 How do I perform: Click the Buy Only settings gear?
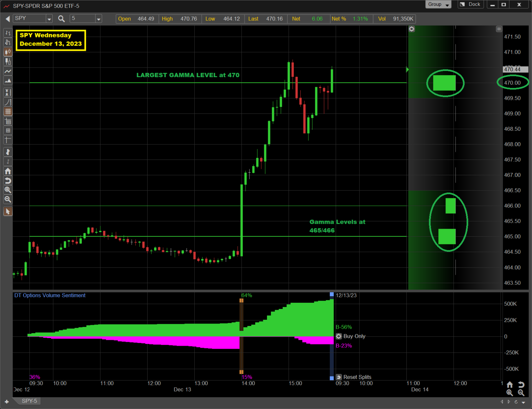point(339,336)
